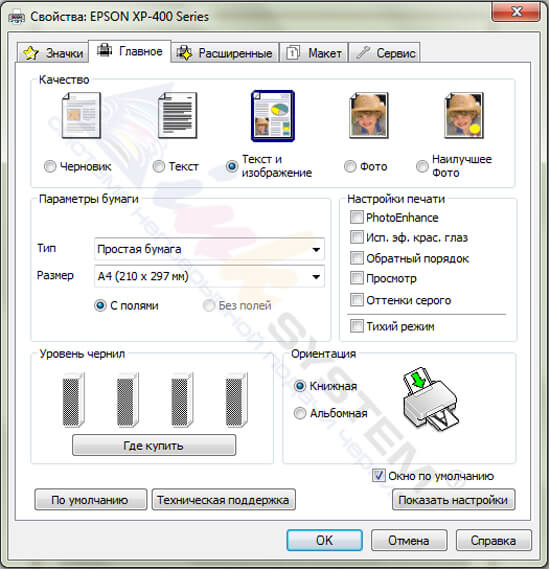This screenshot has height=570, width=550.
Task: Click the По умолчанию button
Action: pyautogui.click(x=91, y=500)
